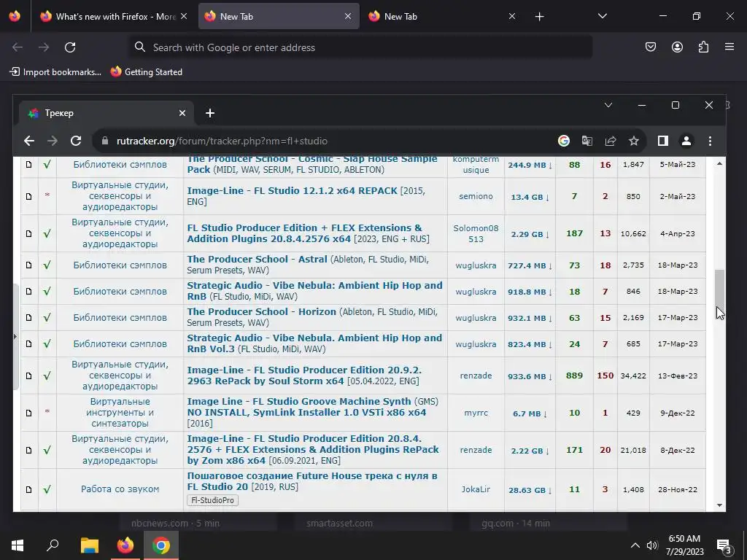This screenshot has height=560, width=747.
Task: Go back in Chrome window
Action: click(x=29, y=141)
